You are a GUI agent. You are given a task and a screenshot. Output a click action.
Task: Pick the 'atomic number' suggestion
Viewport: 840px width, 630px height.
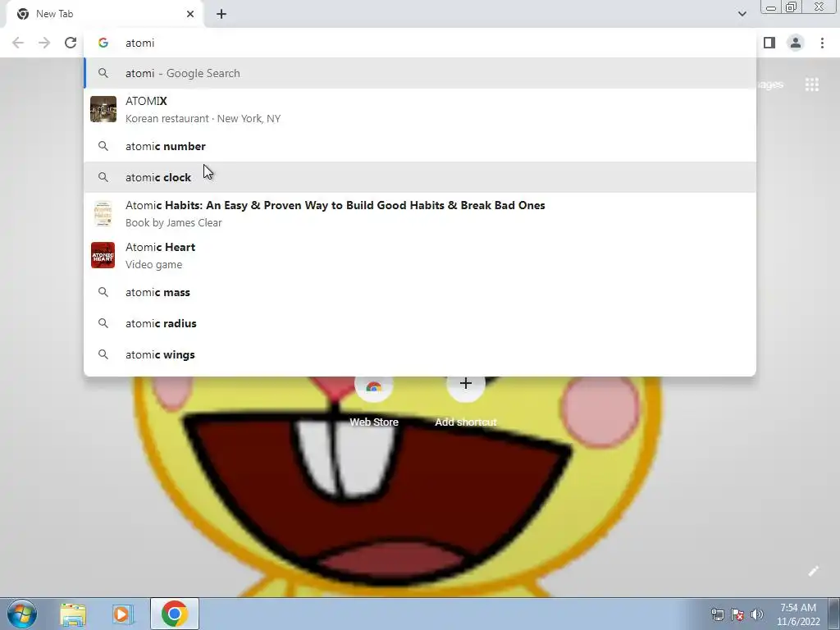pos(420,146)
